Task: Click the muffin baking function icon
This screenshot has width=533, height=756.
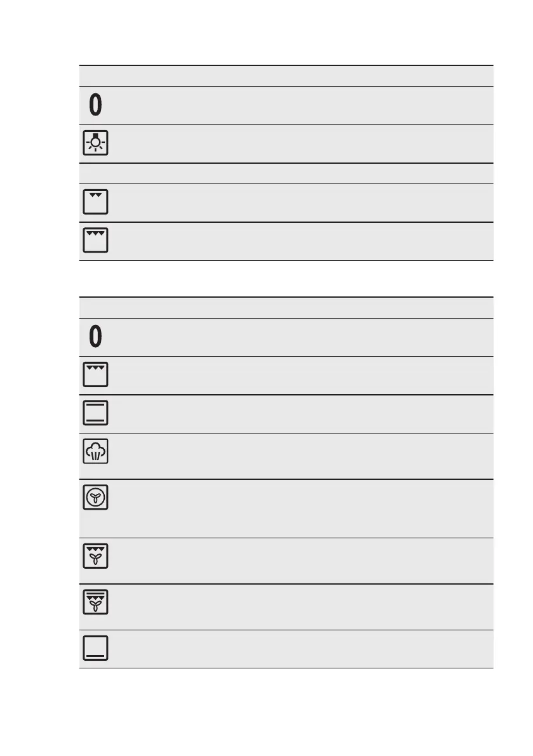Action: tap(95, 451)
